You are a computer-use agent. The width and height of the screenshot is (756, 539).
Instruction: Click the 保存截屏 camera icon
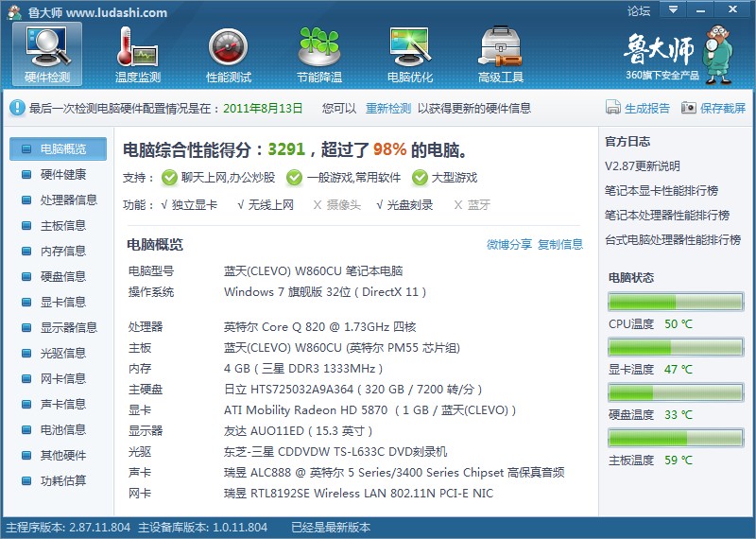[x=689, y=108]
